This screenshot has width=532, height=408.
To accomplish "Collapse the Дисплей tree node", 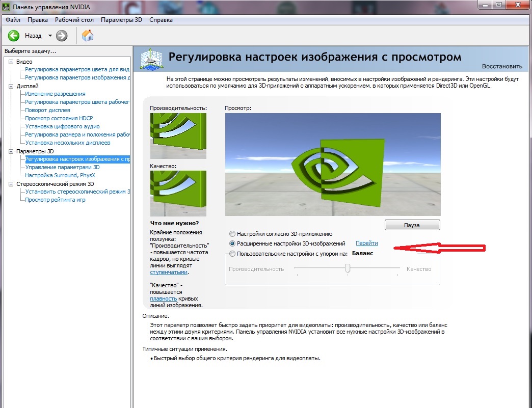I will 11,86.
